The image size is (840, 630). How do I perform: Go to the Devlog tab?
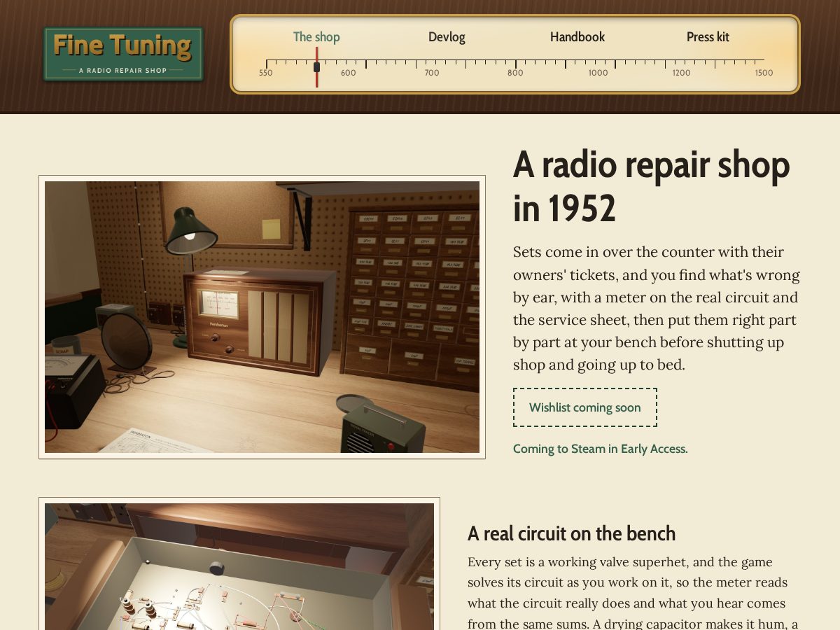click(x=447, y=37)
